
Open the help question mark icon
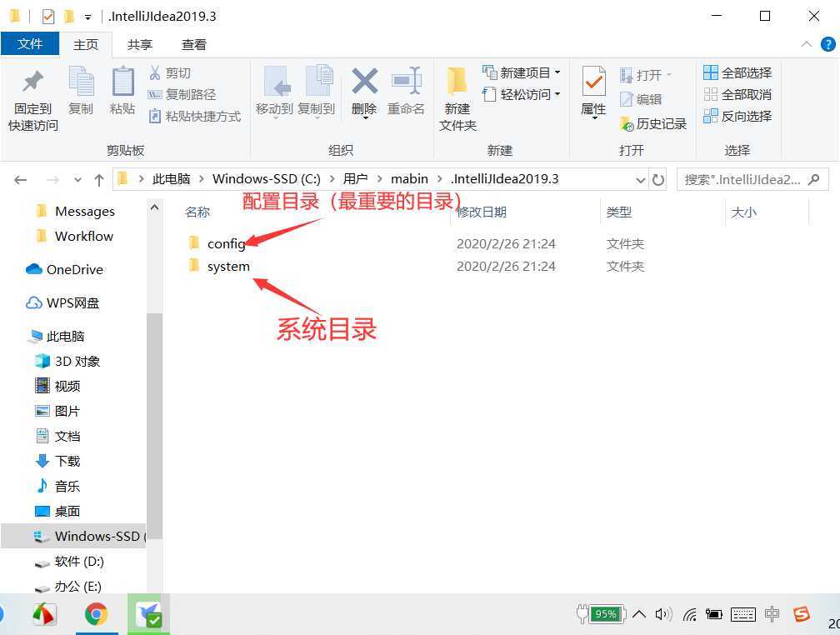pos(827,44)
